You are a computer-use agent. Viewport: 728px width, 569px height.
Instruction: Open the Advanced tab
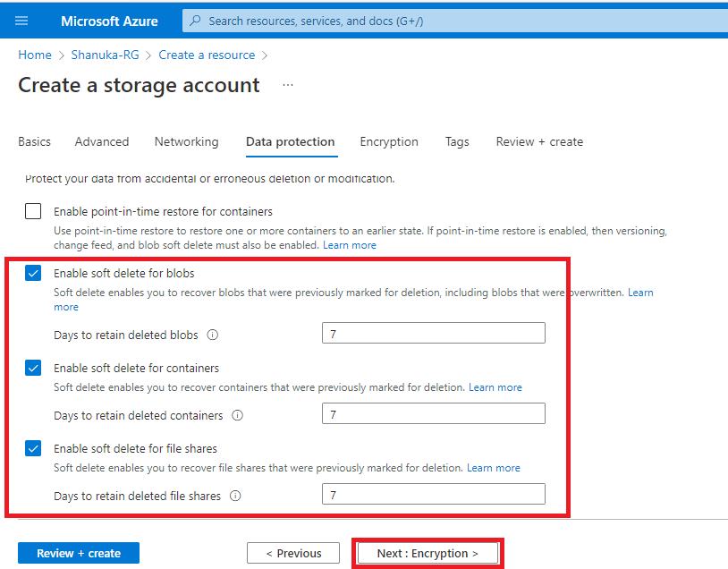pos(102,141)
